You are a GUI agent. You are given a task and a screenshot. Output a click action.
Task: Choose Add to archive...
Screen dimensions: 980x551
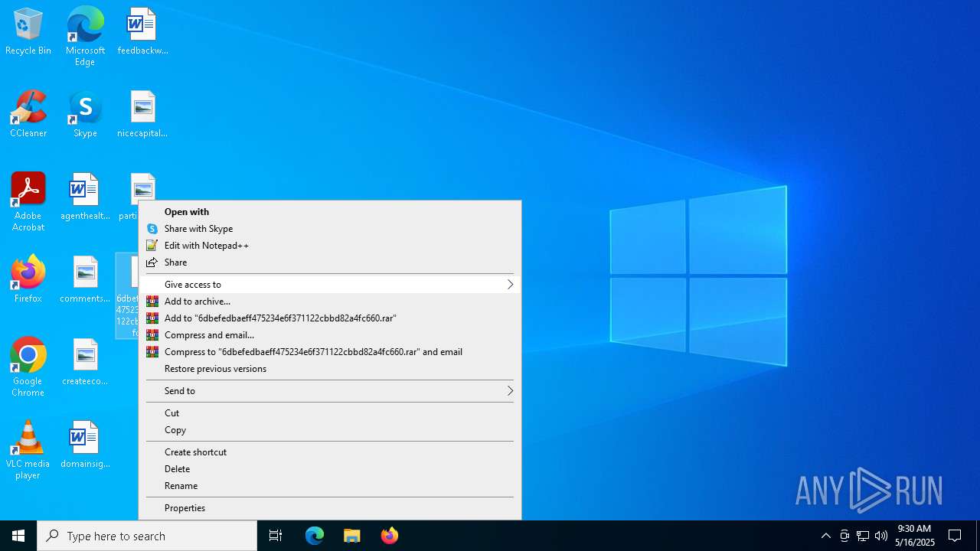click(x=329, y=302)
